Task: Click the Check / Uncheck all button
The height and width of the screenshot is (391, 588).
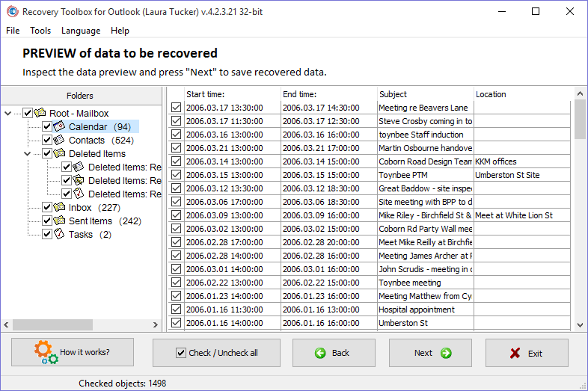Action: (x=216, y=353)
